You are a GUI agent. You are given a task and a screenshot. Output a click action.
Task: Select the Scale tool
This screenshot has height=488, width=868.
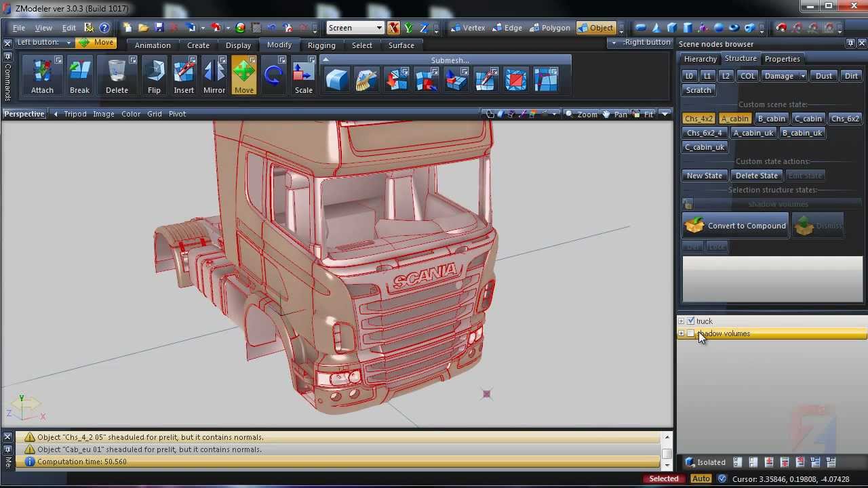point(304,76)
